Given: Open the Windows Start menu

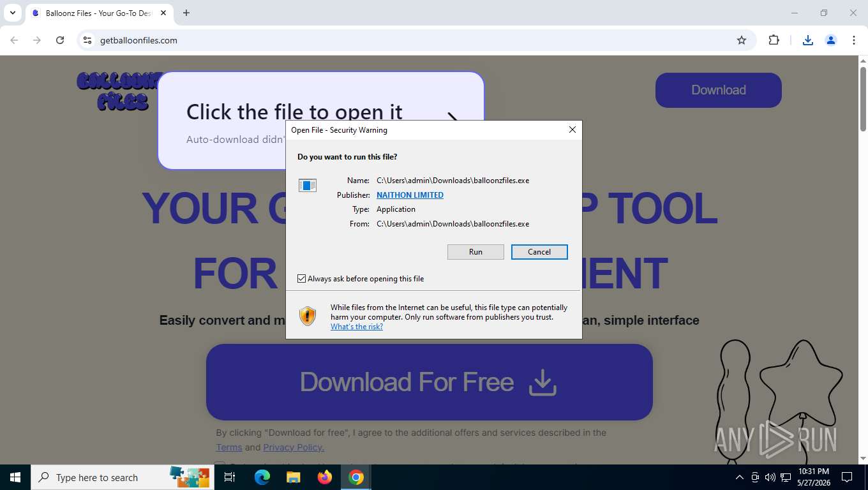Looking at the screenshot, I should [x=15, y=477].
